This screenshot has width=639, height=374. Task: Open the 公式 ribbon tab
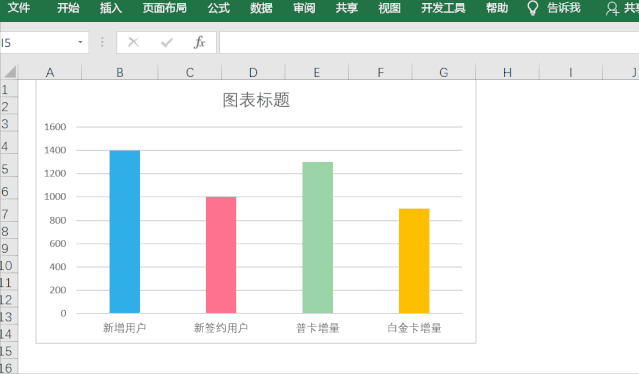[219, 8]
